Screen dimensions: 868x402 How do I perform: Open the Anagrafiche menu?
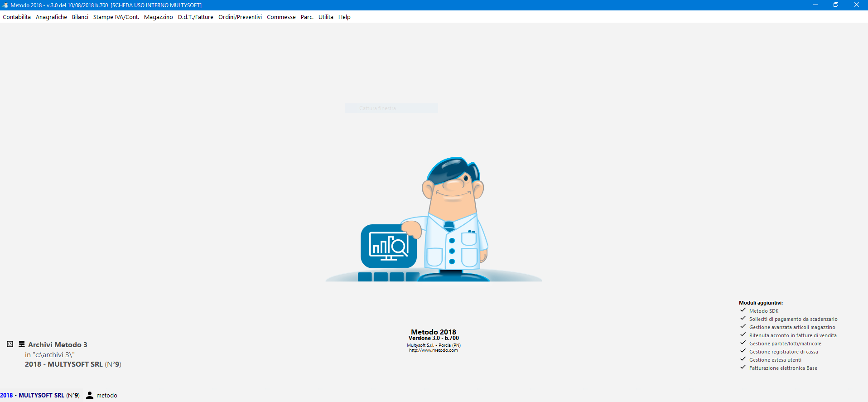[x=51, y=17]
